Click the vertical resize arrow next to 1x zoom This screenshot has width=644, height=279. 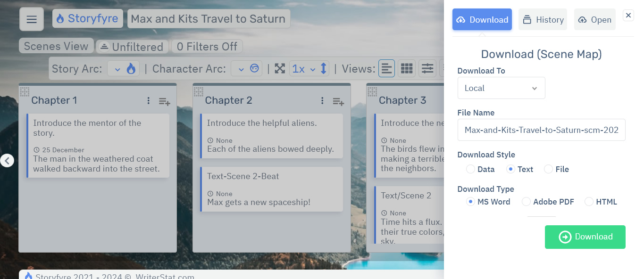pyautogui.click(x=323, y=68)
